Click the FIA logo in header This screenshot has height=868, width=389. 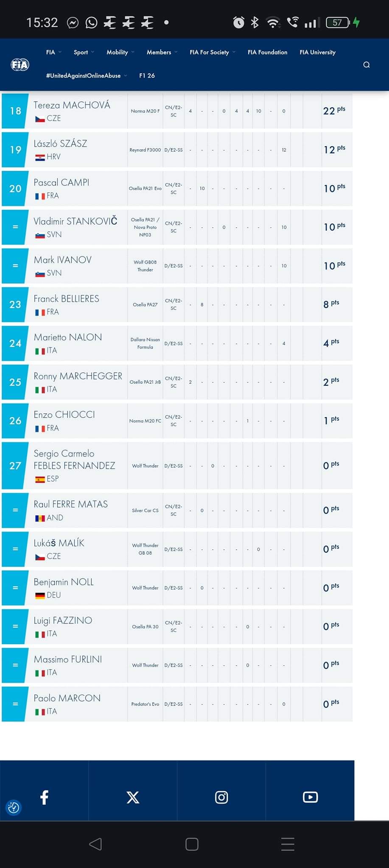point(20,64)
